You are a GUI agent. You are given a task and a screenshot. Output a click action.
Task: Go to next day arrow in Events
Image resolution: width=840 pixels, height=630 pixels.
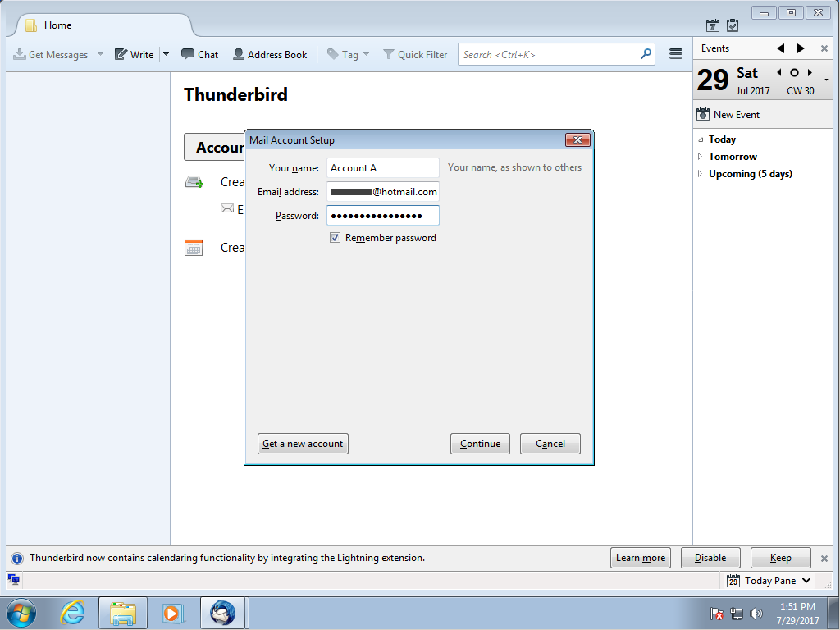coord(810,73)
